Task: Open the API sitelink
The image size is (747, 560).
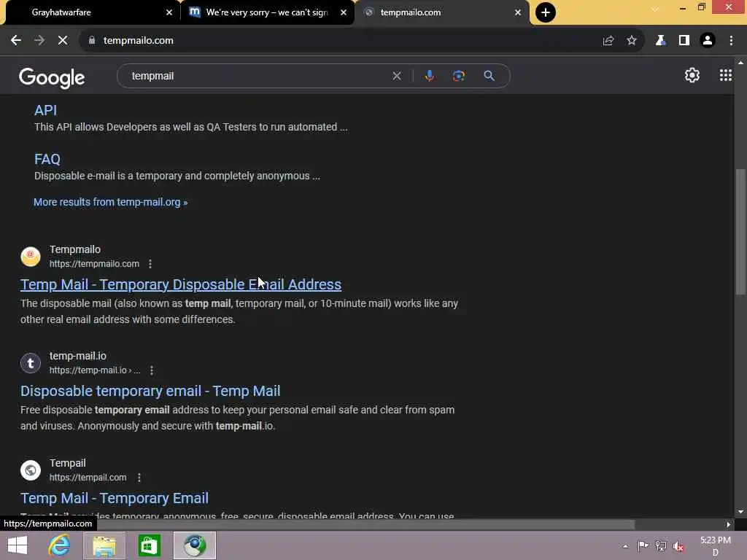Action: 45,110
